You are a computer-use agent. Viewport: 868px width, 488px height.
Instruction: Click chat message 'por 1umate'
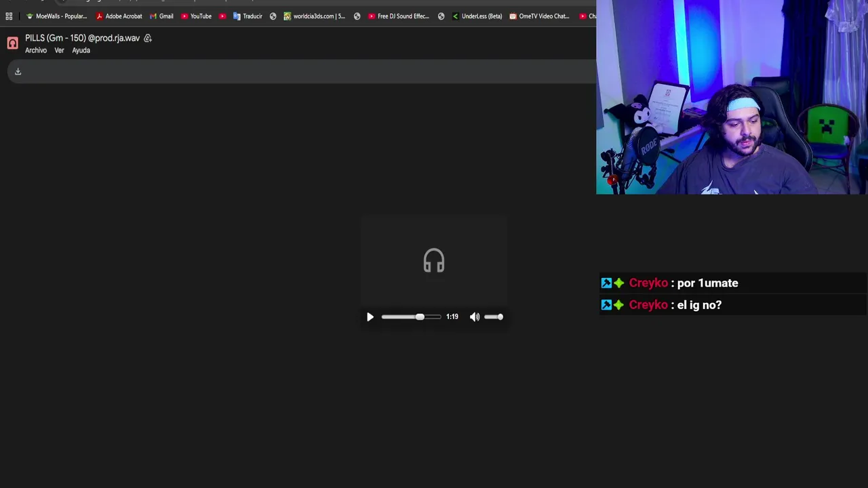[x=707, y=283]
